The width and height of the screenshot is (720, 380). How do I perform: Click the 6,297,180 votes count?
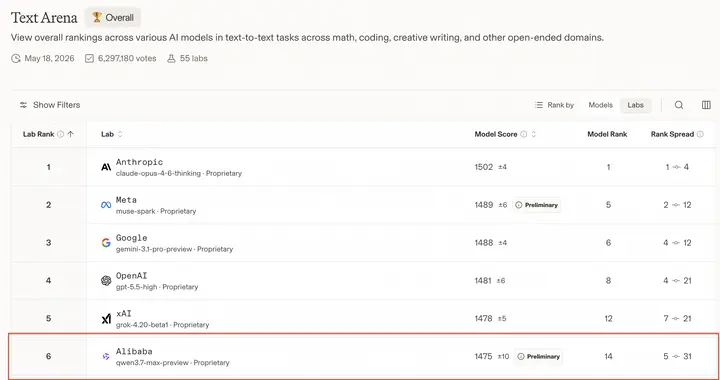[x=127, y=58]
